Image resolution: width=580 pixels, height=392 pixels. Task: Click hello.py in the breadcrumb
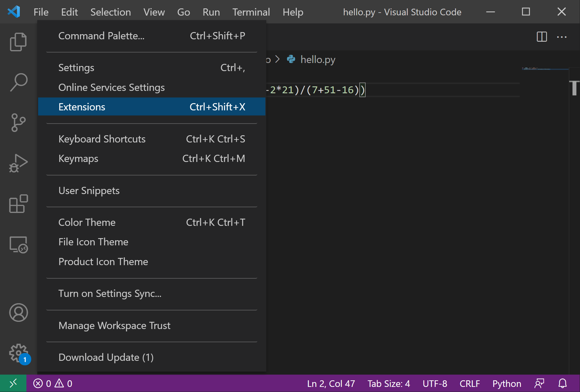coord(318,59)
